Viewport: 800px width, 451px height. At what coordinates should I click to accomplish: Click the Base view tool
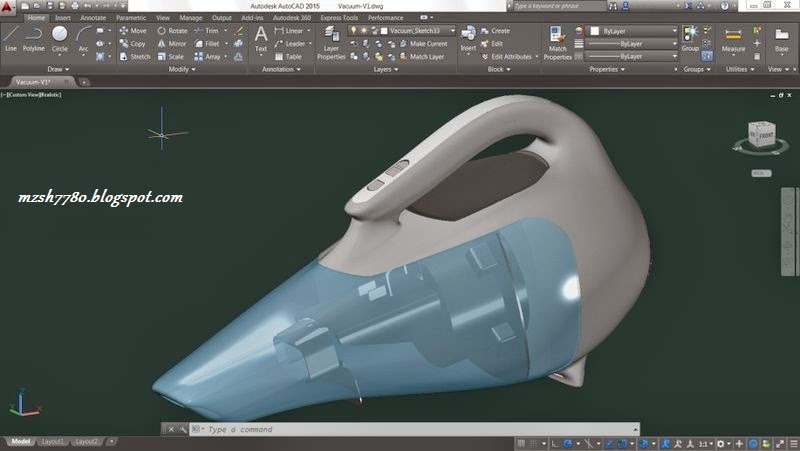782,40
